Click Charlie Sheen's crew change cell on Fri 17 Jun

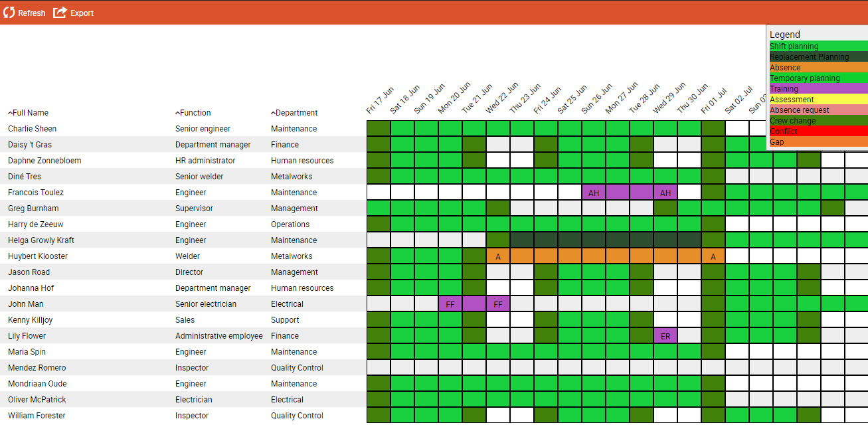point(379,129)
